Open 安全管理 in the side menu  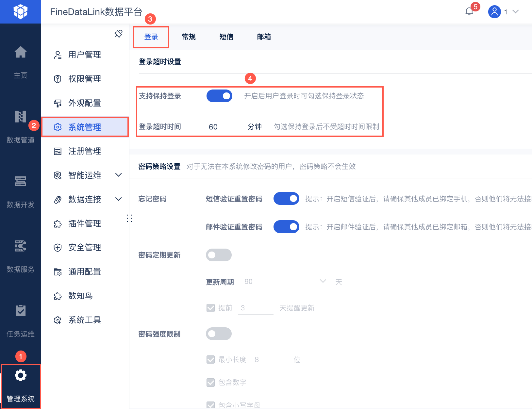click(85, 248)
